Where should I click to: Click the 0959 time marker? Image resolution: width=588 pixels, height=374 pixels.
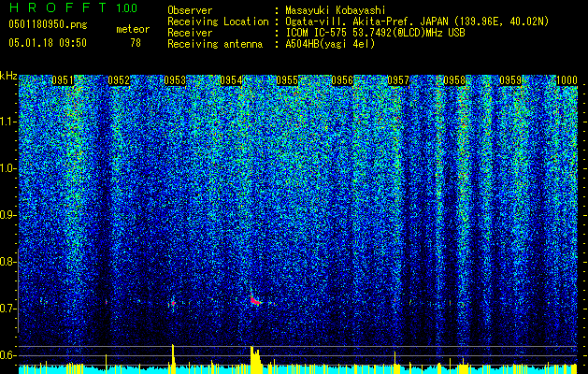click(x=510, y=80)
